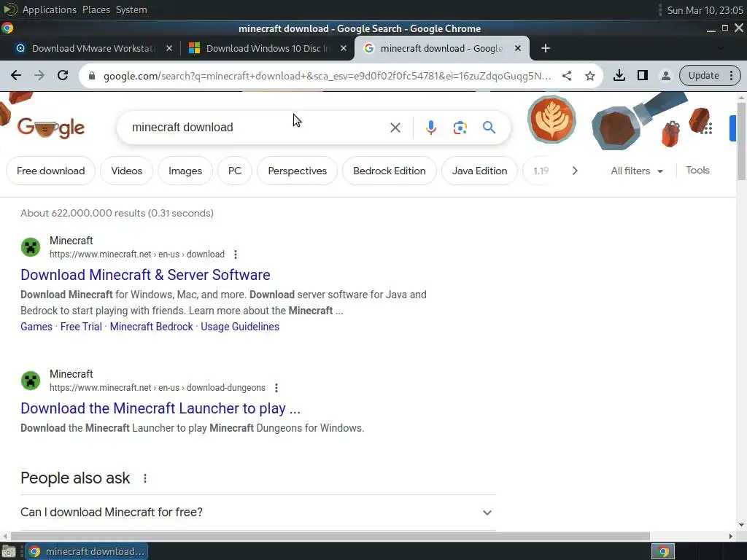
Task: Click the horizontal scrollbar at page bottom
Action: [330, 536]
